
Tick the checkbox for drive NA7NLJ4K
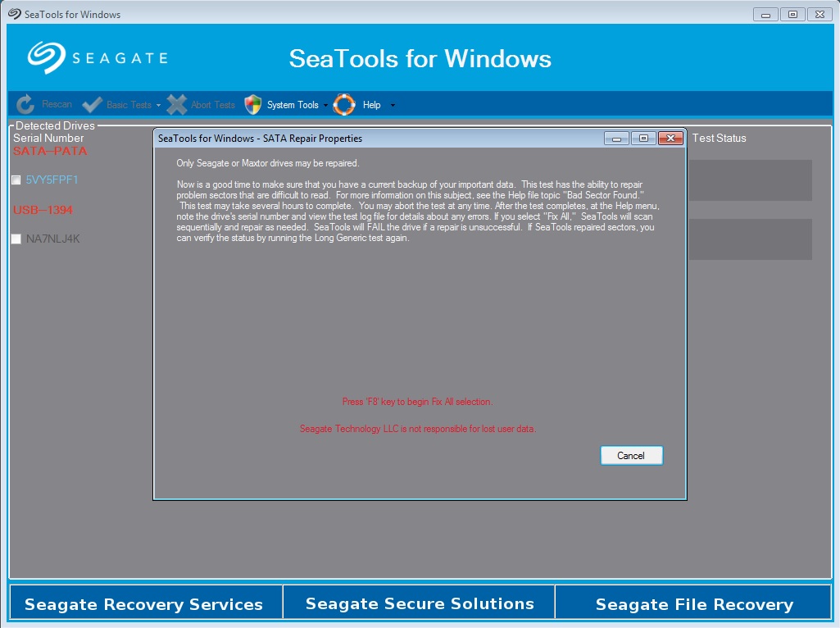(x=16, y=239)
